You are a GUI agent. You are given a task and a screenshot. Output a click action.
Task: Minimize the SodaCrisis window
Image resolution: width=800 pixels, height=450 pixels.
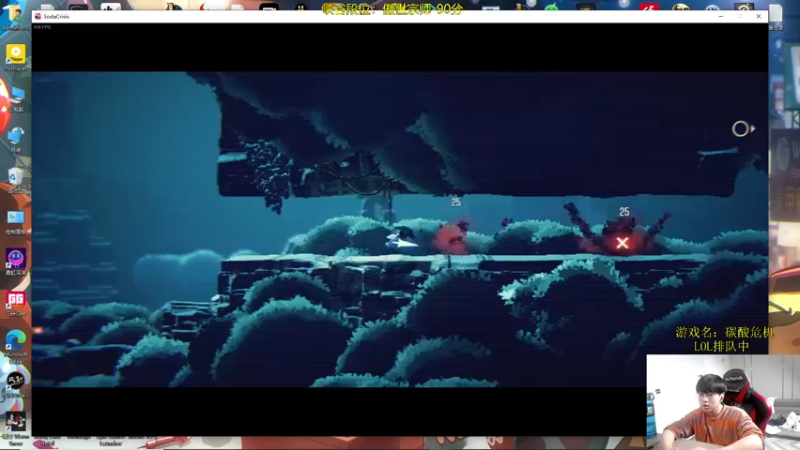click(x=720, y=16)
